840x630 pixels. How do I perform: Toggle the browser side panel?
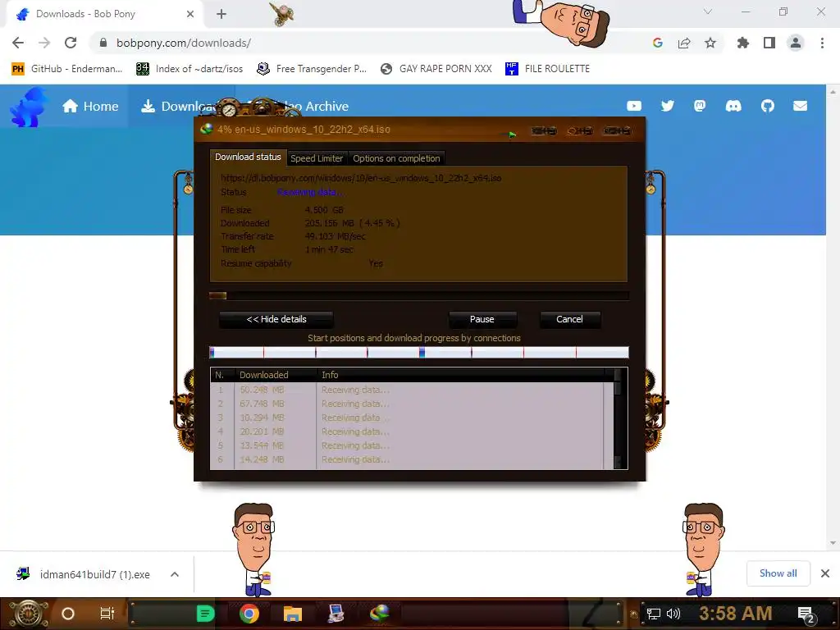(769, 43)
